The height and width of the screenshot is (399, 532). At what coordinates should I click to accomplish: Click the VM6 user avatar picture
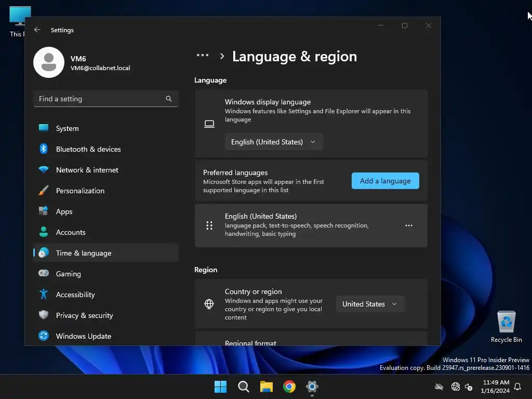click(x=49, y=62)
